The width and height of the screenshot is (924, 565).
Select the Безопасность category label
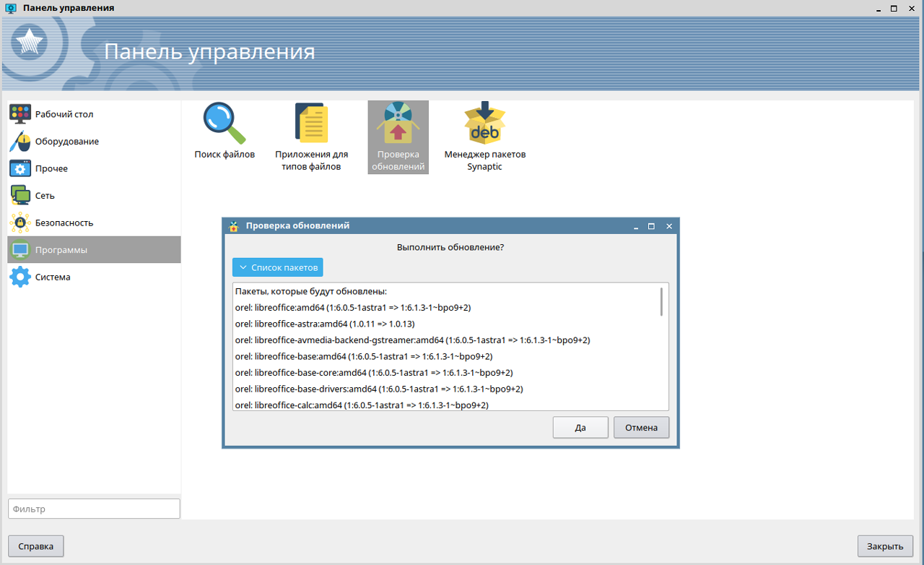pos(64,223)
